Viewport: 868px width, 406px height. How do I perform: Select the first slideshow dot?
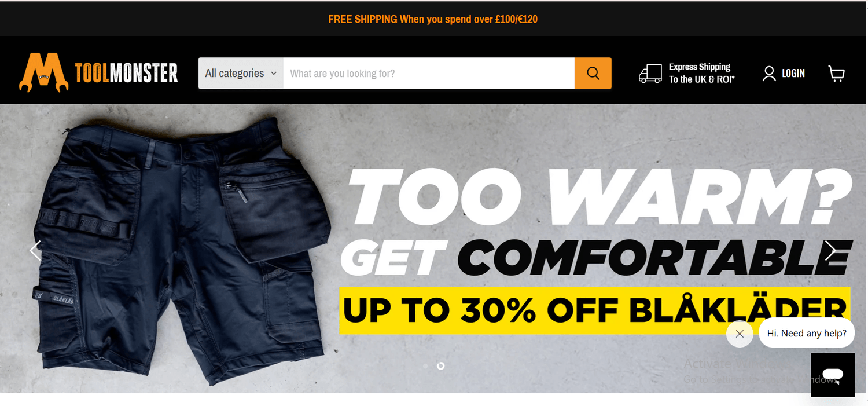(426, 366)
